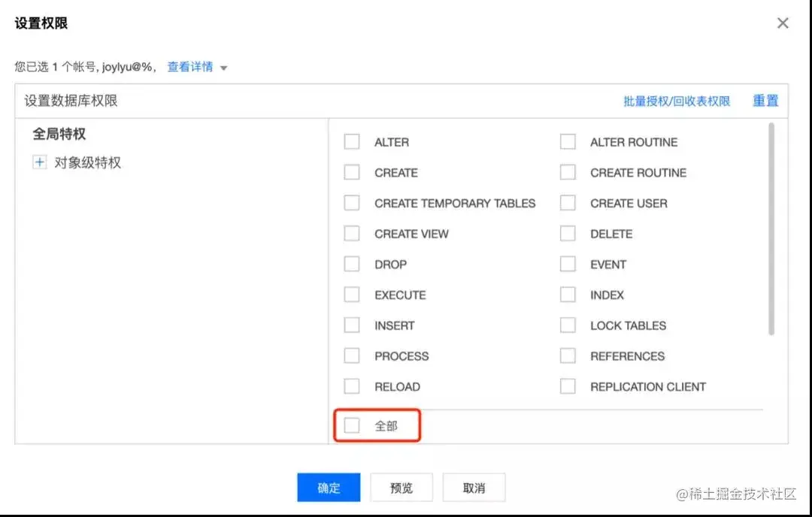
Task: Click the 批量授权/回收表权限 link
Action: pyautogui.click(x=677, y=101)
